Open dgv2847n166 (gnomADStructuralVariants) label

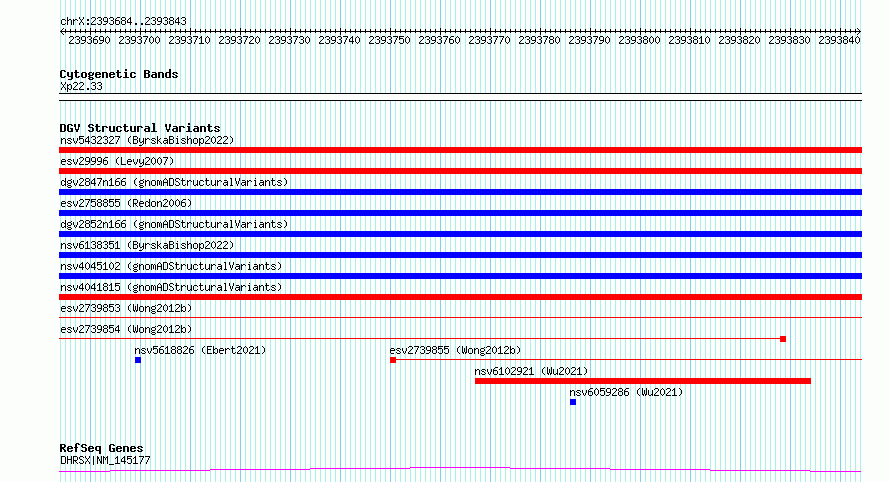[174, 182]
